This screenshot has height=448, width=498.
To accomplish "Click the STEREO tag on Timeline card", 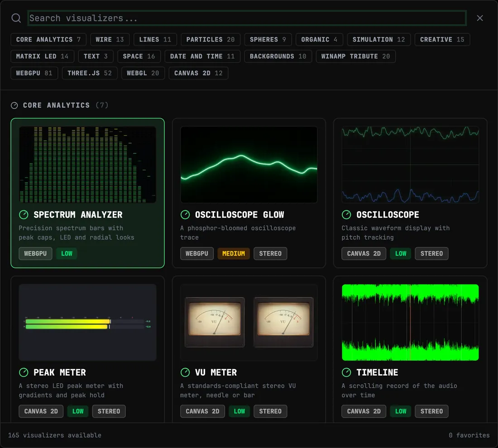I will pos(431,411).
